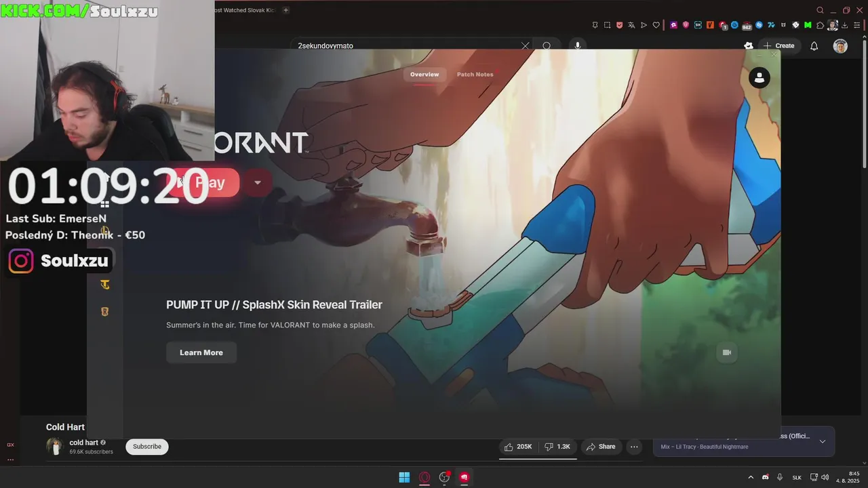This screenshot has width=868, height=488.
Task: Open the pink U shield extension
Action: click(686, 25)
